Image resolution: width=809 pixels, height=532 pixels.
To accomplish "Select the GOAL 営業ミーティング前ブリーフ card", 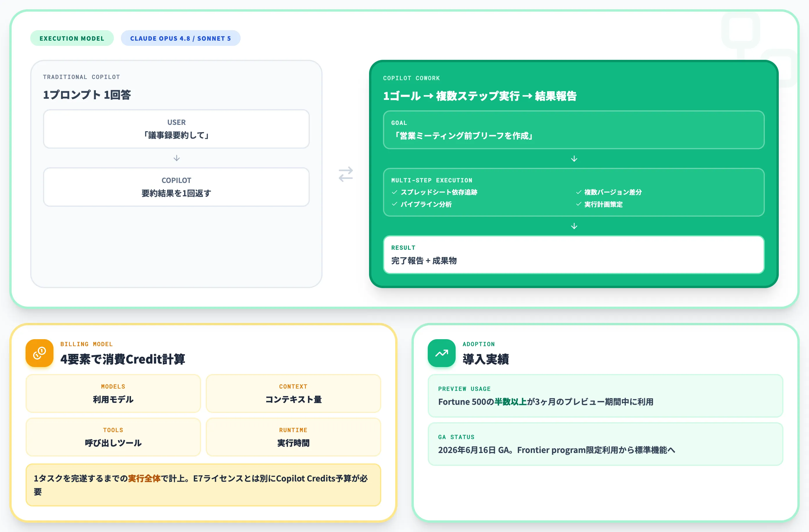I will [574, 130].
